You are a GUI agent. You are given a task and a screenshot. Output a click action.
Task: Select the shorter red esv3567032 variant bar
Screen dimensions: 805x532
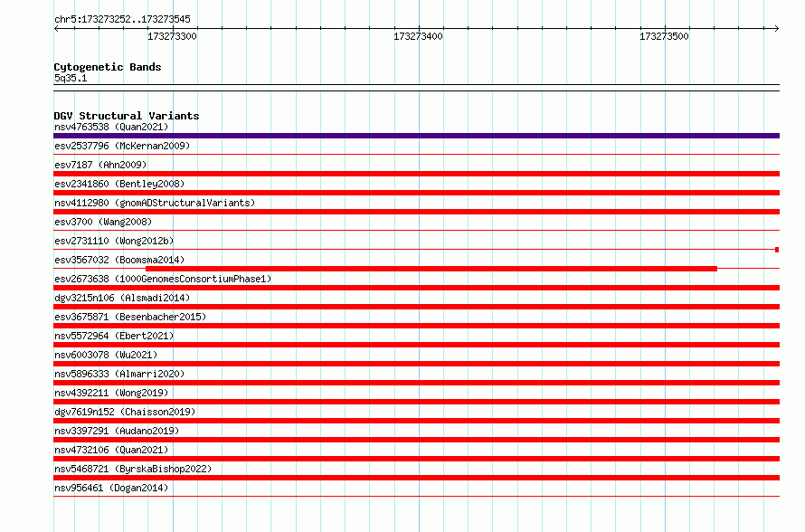[x=431, y=269]
